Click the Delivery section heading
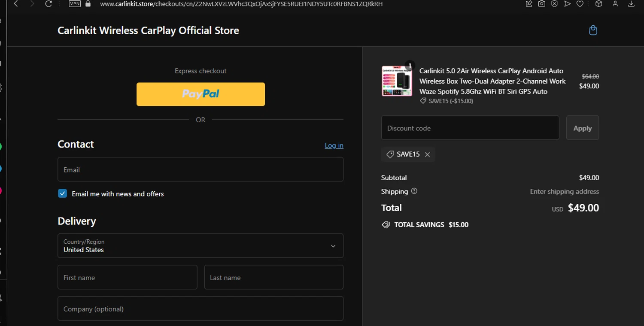This screenshot has height=326, width=644. 77,221
